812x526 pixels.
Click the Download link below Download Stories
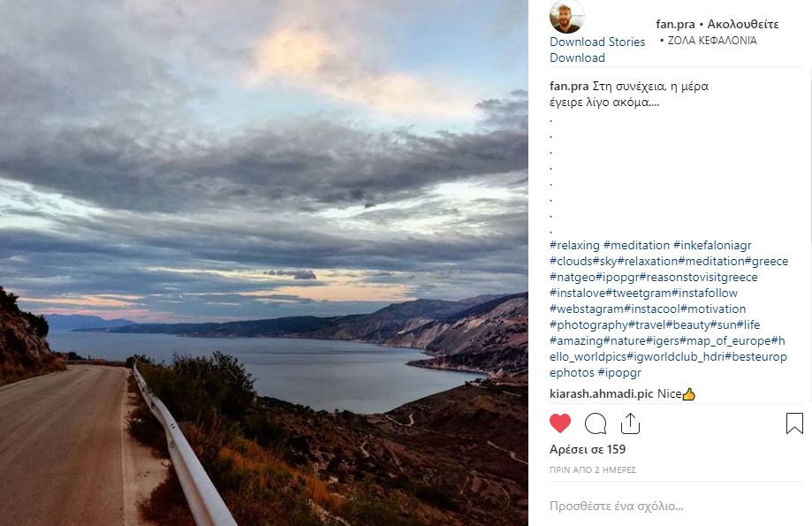(577, 57)
